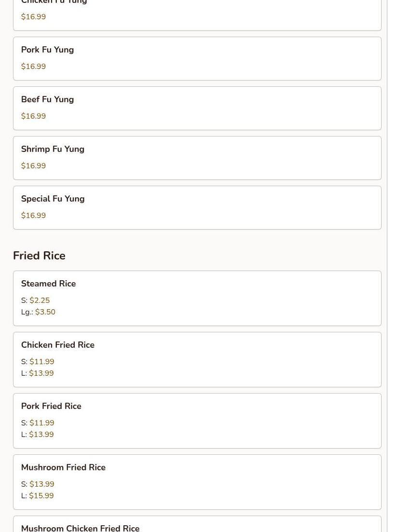Viewport: 397px width, 532px height.
Task: Open the Chicken Fried Rice card
Action: [197, 360]
